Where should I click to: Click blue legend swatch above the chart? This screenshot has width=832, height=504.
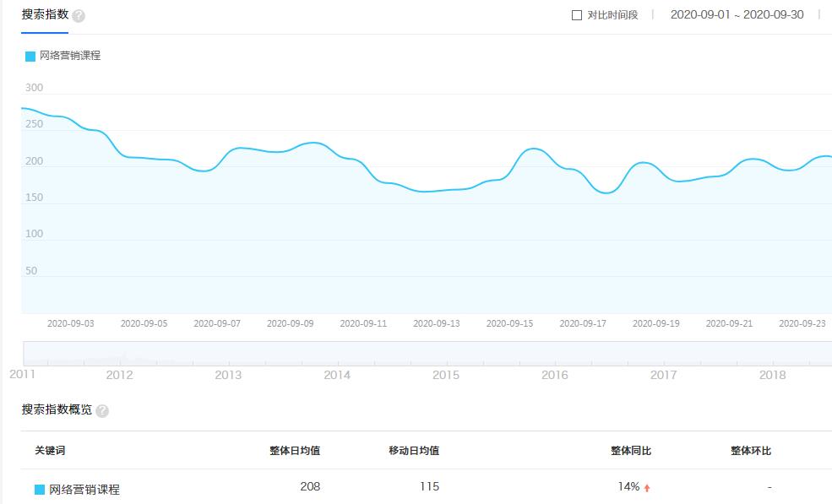tap(30, 57)
